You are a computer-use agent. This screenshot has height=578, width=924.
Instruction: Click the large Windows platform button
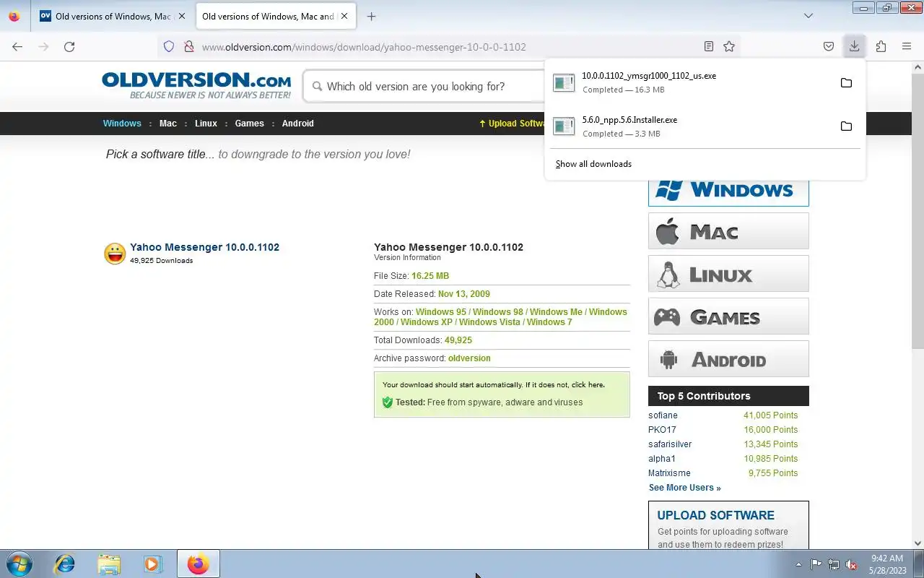[x=728, y=191]
